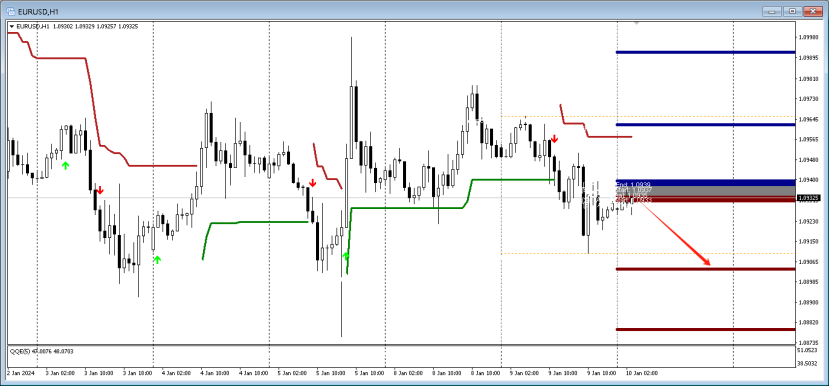Click the chart window icon beside EURUSD,H1 title
830x387 pixels.
tap(10, 11)
